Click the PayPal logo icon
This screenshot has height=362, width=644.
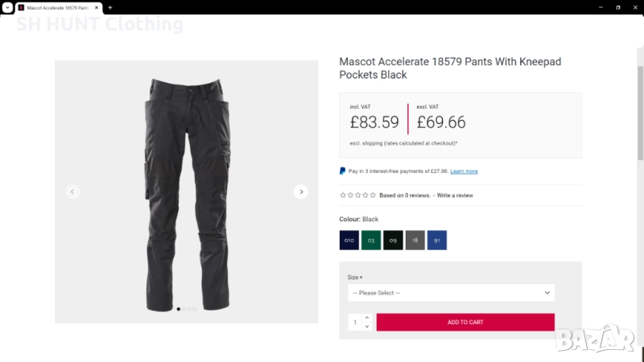click(x=343, y=171)
